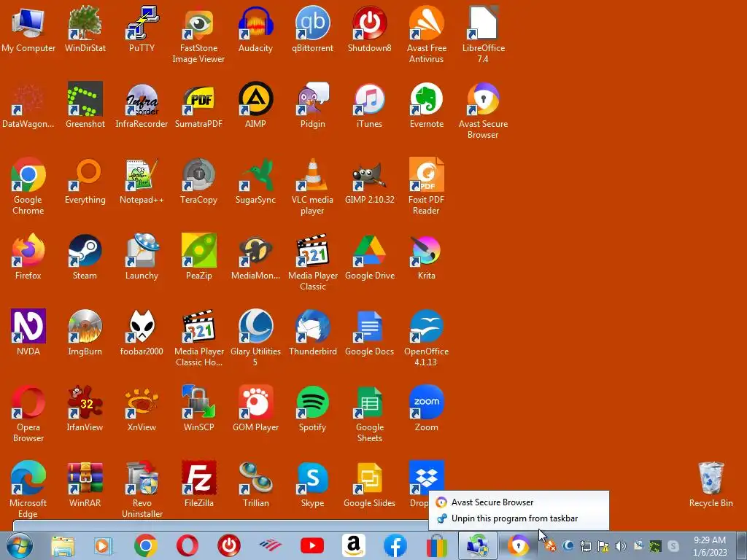Select Avast Secure Browser desktop shortcut

point(483,111)
